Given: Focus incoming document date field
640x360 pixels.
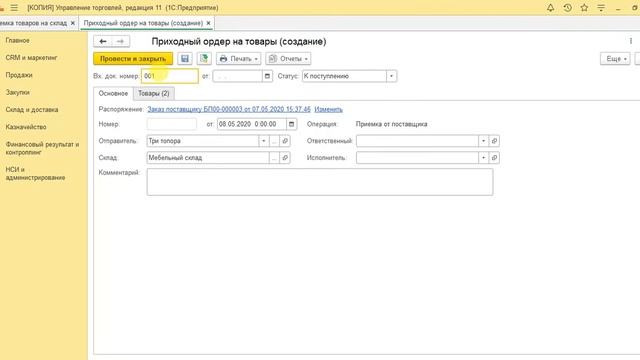Looking at the screenshot, I should pos(237,76).
